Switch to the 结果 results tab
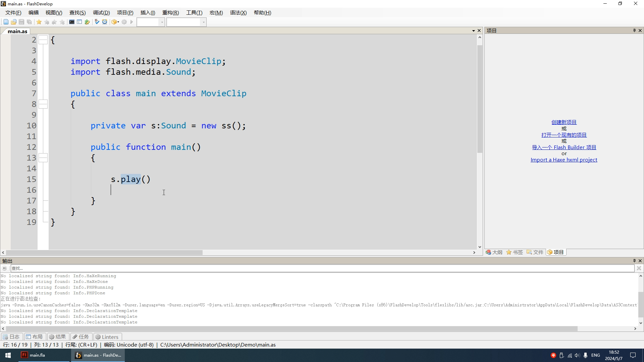 [58, 337]
